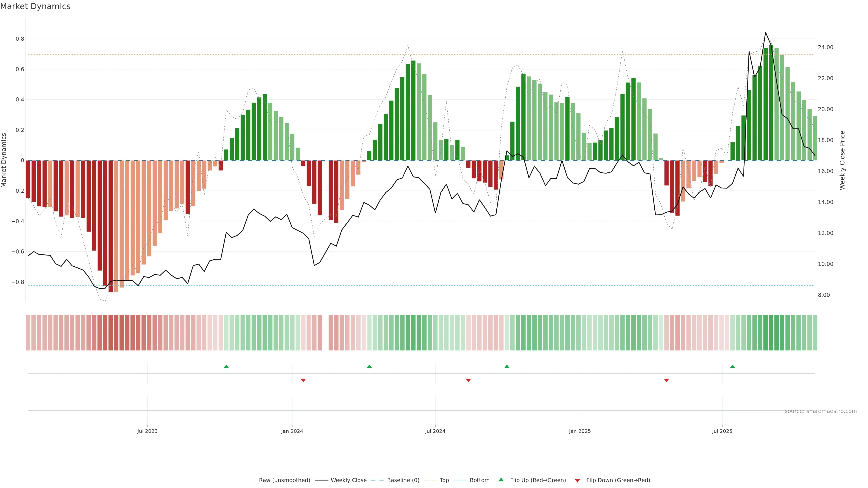Click the Market Dynamics chart title

(x=35, y=6)
